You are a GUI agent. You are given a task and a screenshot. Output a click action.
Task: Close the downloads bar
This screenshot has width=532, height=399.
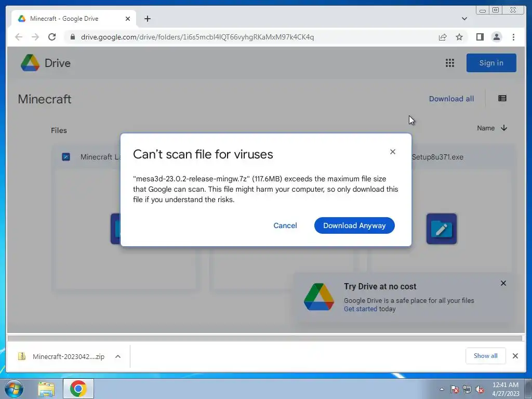tap(515, 355)
